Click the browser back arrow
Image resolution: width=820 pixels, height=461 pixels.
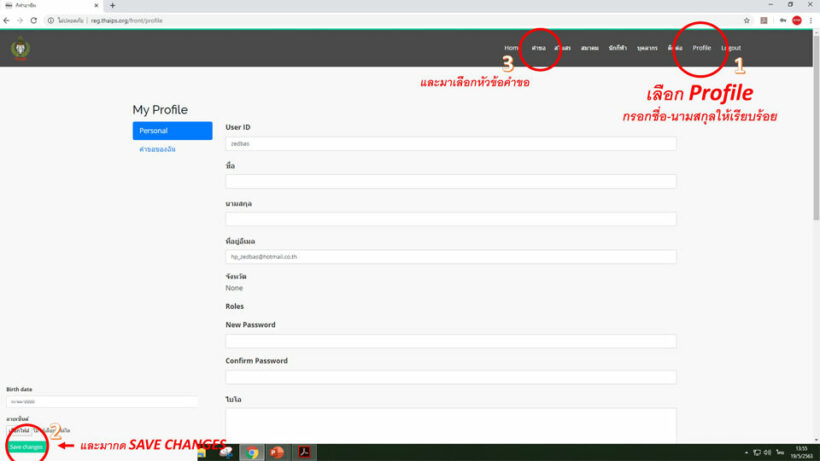pos(8,20)
